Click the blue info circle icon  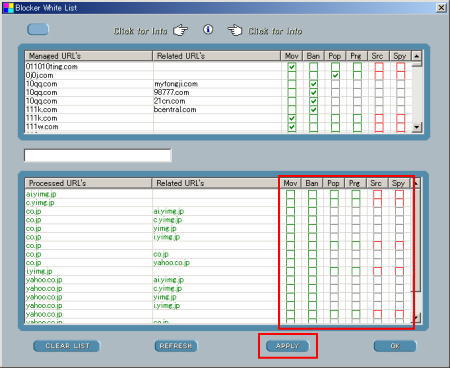point(208,29)
